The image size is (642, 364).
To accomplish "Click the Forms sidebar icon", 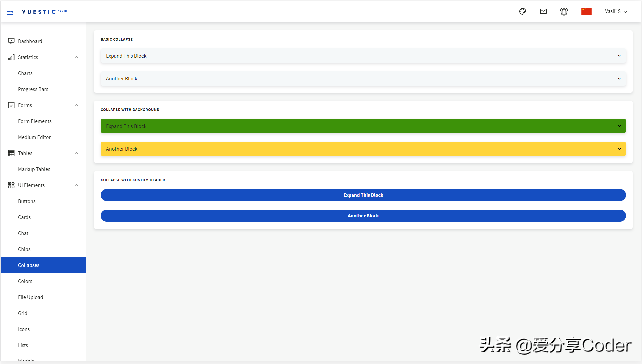I will pos(11,105).
